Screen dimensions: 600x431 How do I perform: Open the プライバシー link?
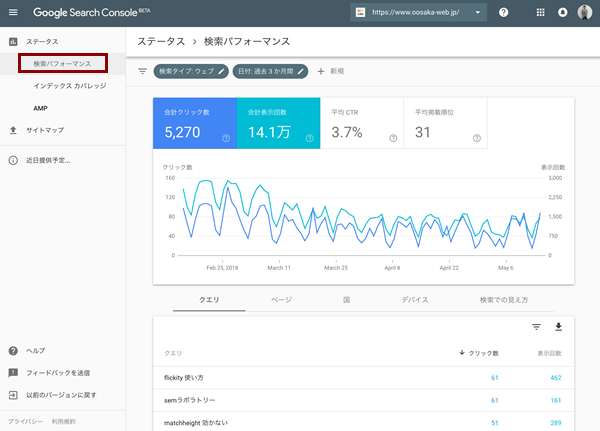coord(25,421)
